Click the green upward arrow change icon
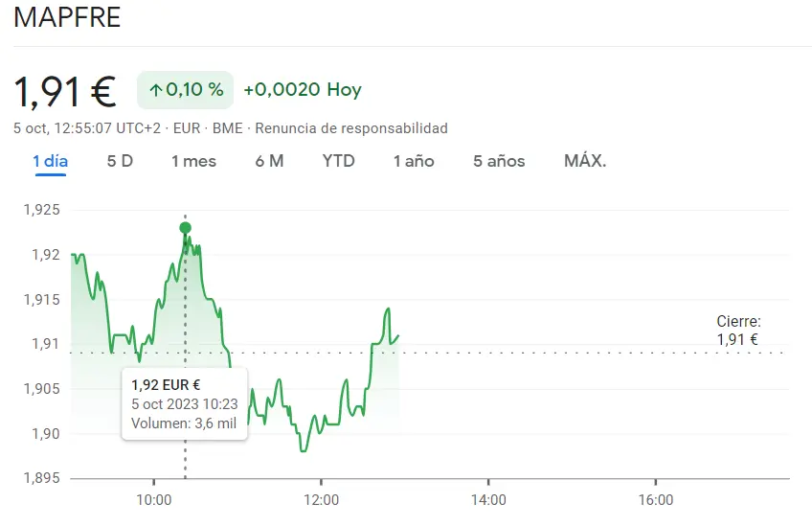Screen dimensions: 812x526 click(155, 91)
